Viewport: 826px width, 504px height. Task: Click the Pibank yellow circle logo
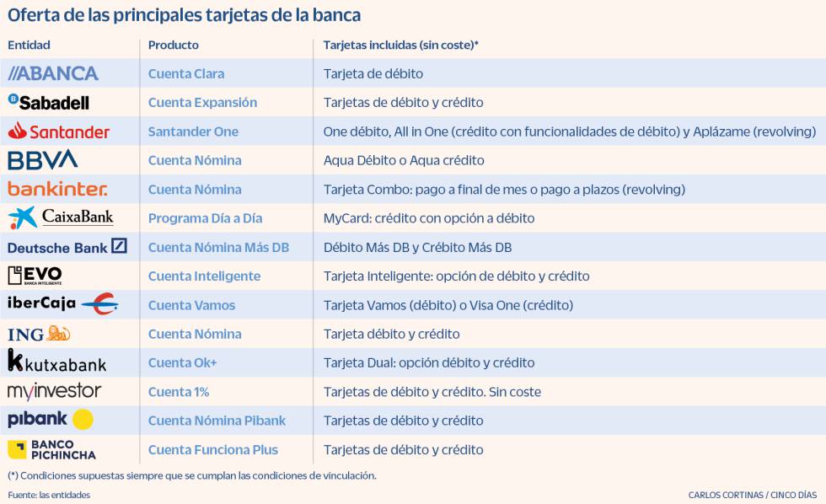click(83, 420)
